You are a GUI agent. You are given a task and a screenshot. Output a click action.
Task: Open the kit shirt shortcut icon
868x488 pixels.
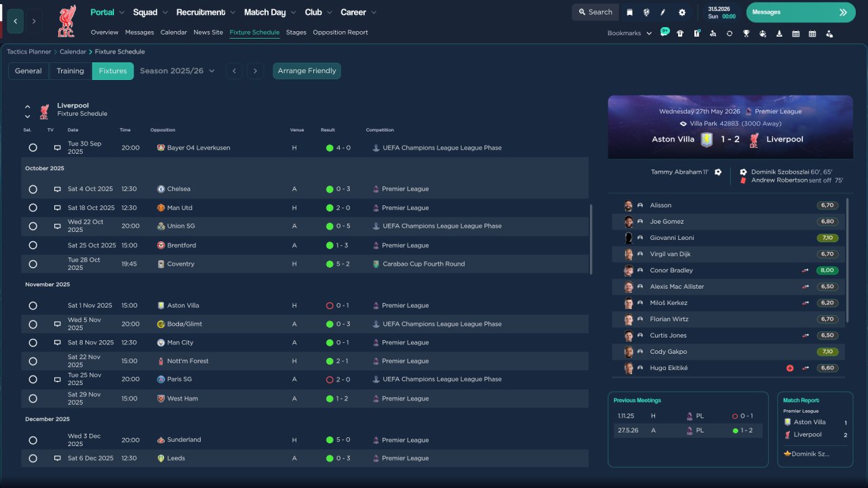[680, 33]
